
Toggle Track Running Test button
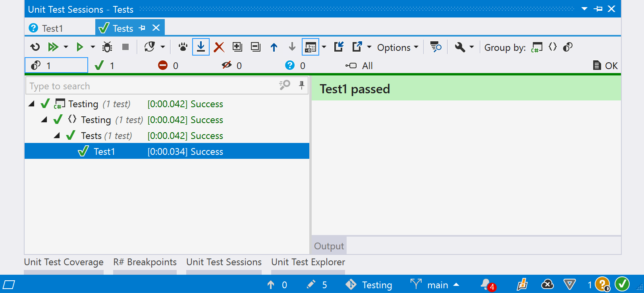pyautogui.click(x=201, y=47)
